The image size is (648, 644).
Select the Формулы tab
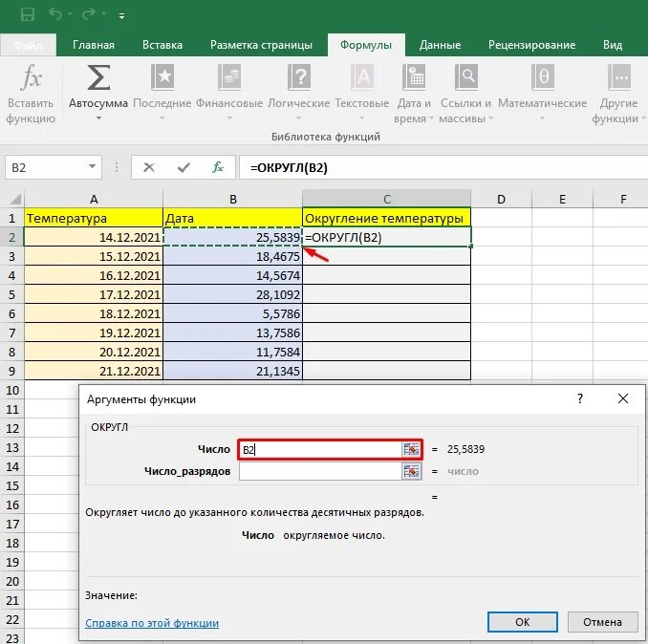click(366, 45)
